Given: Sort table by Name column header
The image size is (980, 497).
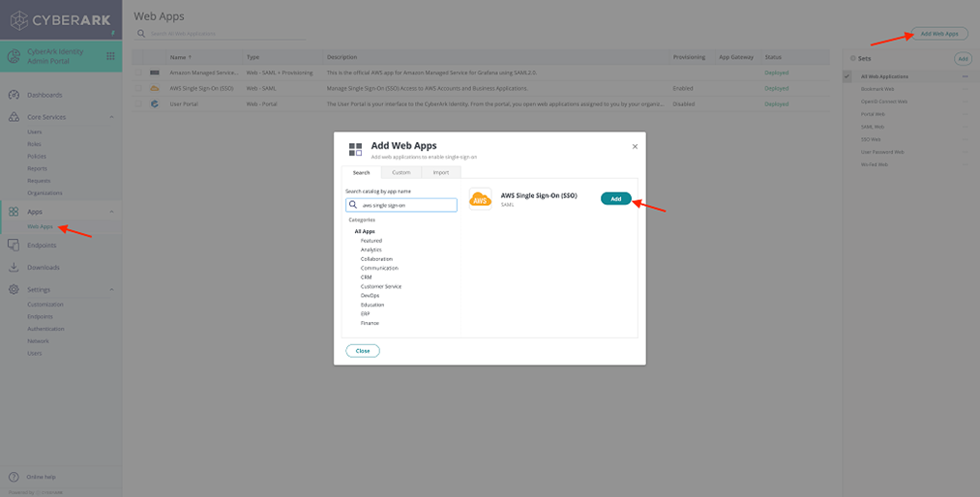Looking at the screenshot, I should coord(181,57).
